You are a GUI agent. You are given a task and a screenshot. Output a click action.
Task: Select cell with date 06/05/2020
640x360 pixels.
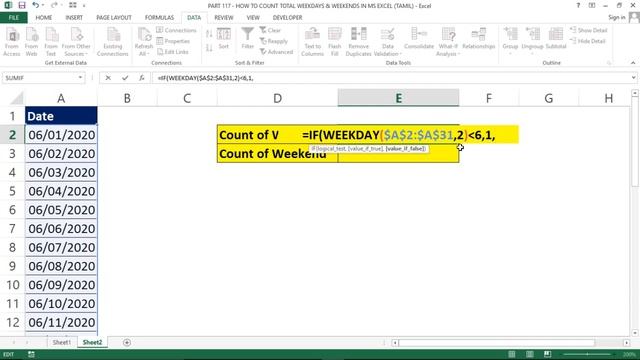tap(61, 210)
